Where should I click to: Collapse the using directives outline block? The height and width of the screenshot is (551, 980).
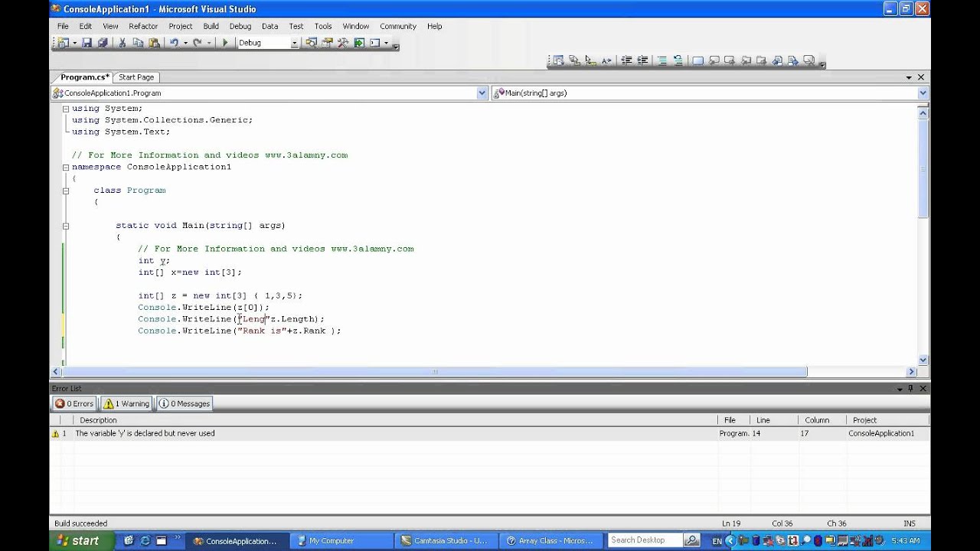[66, 109]
